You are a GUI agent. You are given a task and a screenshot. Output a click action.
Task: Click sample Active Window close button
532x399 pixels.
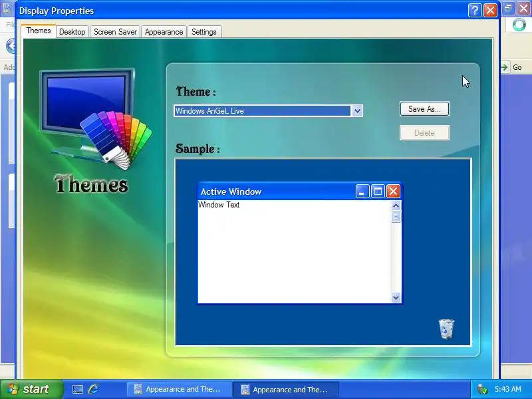point(393,192)
